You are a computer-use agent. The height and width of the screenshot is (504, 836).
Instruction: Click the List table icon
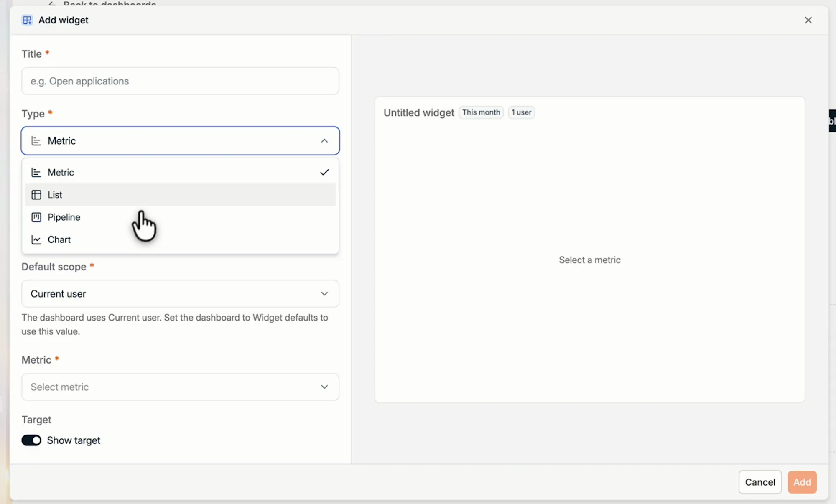tap(36, 195)
